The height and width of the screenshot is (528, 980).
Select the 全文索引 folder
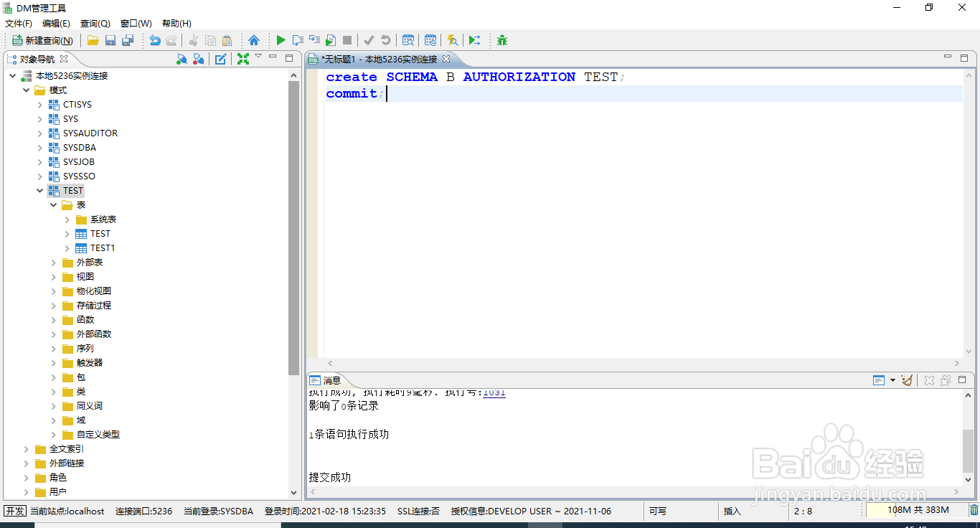click(67, 448)
